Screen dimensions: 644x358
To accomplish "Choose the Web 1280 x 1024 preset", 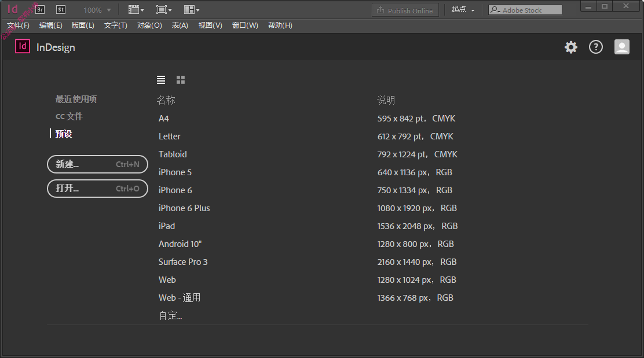I will point(167,280).
